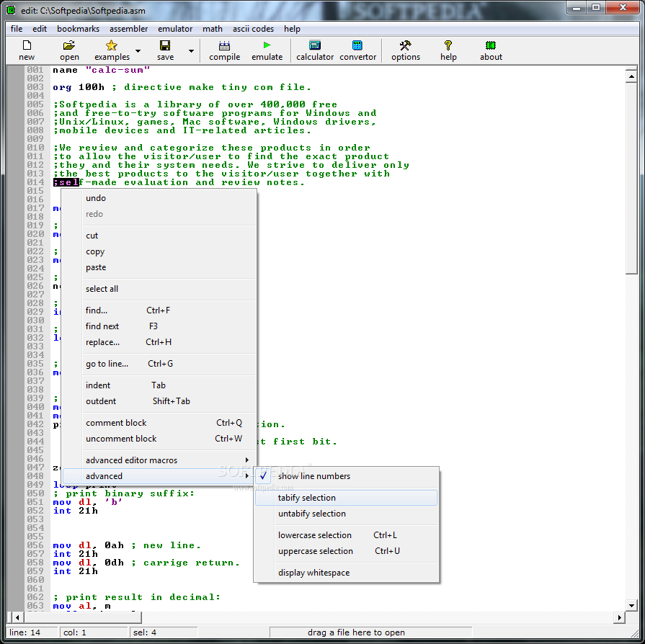Image resolution: width=645 pixels, height=644 pixels.
Task: Open a file with the open icon
Action: click(x=69, y=45)
